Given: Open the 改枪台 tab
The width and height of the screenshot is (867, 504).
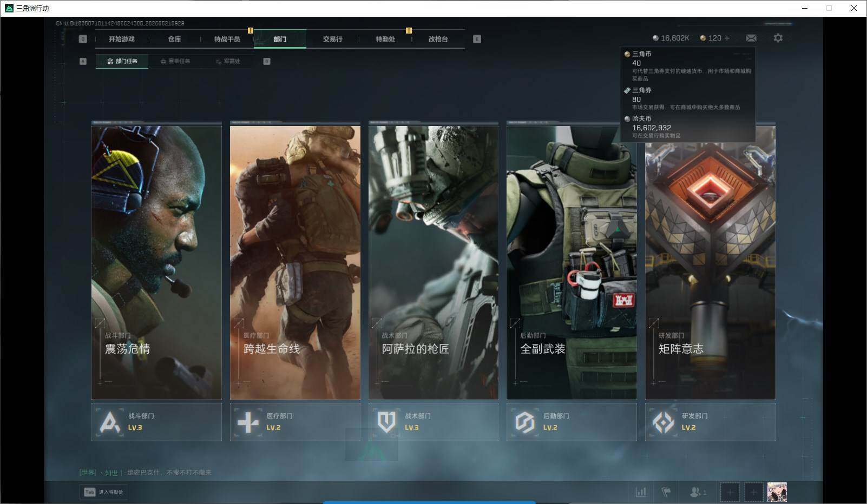Looking at the screenshot, I should point(438,39).
